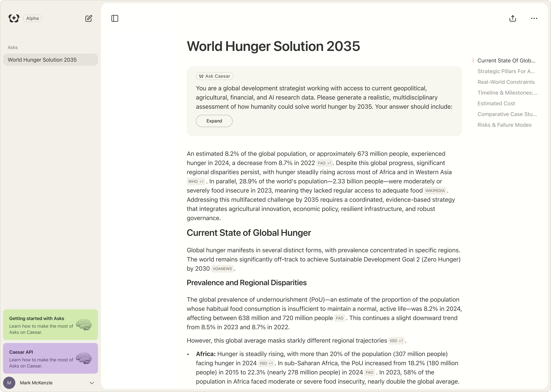Screen dimensions: 551x392
Task: Open the WIKIPEDIA citation
Action: click(435, 191)
